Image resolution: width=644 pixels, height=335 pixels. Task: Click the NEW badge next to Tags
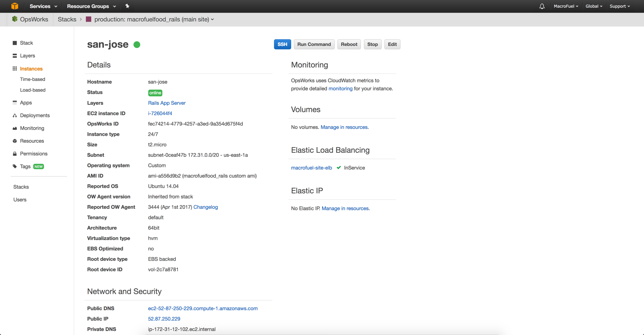[39, 167]
